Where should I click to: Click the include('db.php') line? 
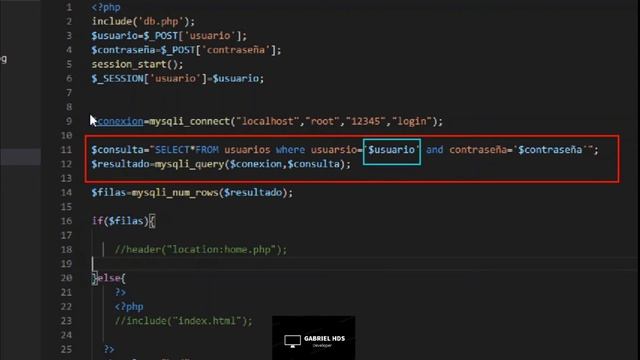[x=143, y=21]
